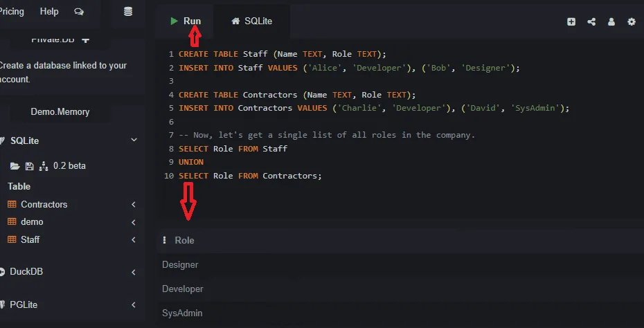Switch to the SQLite editor tab
This screenshot has width=644, height=328.
tap(251, 21)
